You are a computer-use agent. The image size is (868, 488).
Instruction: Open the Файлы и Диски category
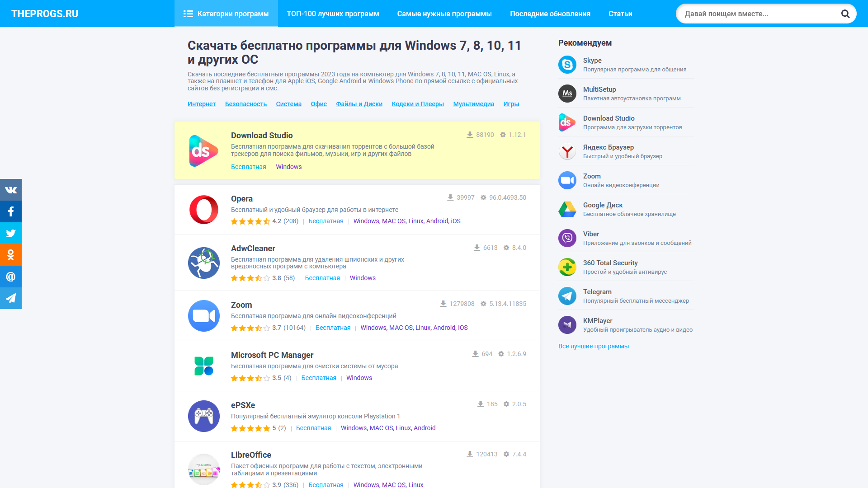click(359, 104)
